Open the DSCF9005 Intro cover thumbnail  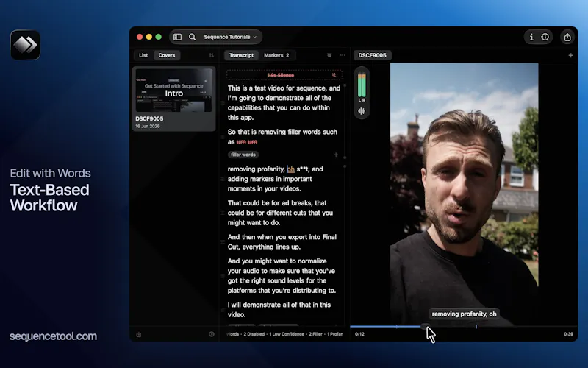click(x=173, y=90)
